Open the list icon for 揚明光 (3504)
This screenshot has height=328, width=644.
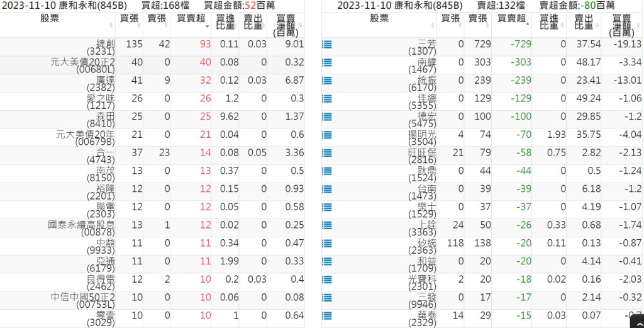(x=327, y=135)
